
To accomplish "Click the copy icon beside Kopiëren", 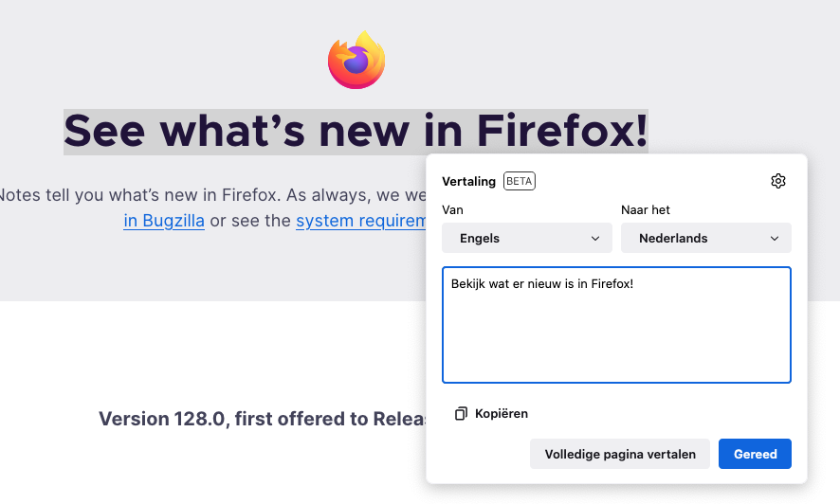I will 461,414.
